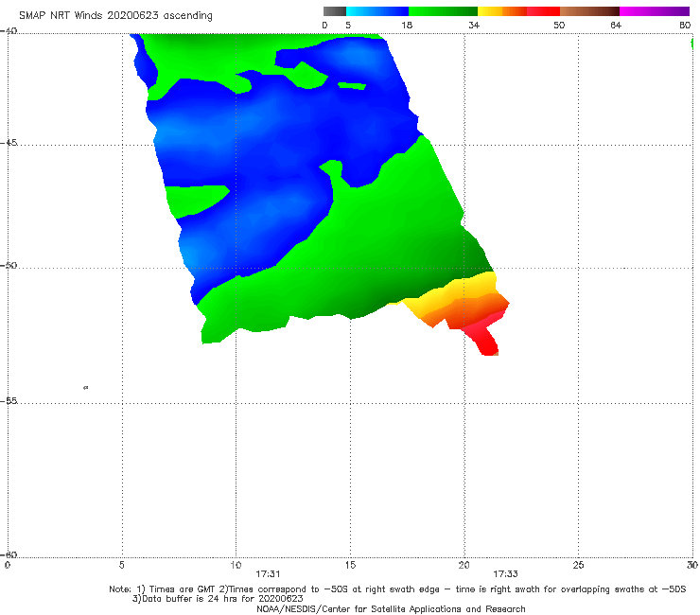Image resolution: width=700 pixels, height=615 pixels.
Task: Click the longitude axis label '10'
Action: [236, 565]
